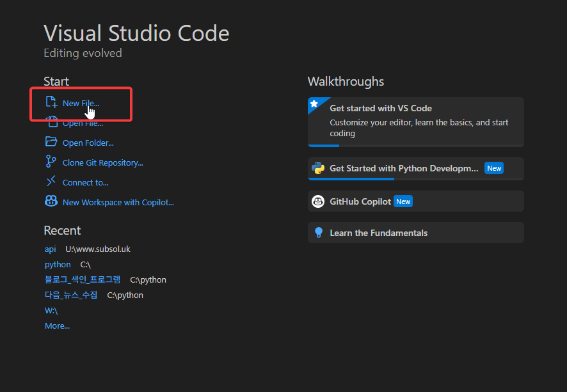
Task: Click the New File document icon
Action: [x=51, y=102]
